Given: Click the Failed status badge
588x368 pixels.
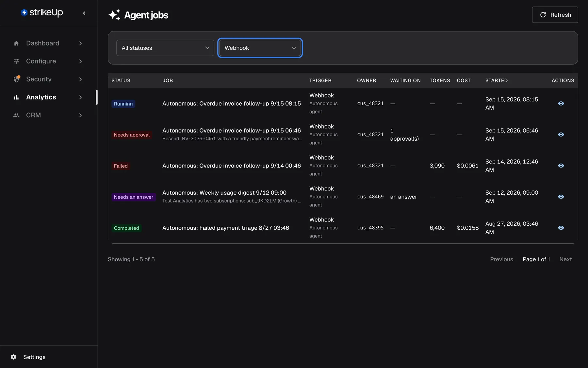Looking at the screenshot, I should pyautogui.click(x=121, y=166).
